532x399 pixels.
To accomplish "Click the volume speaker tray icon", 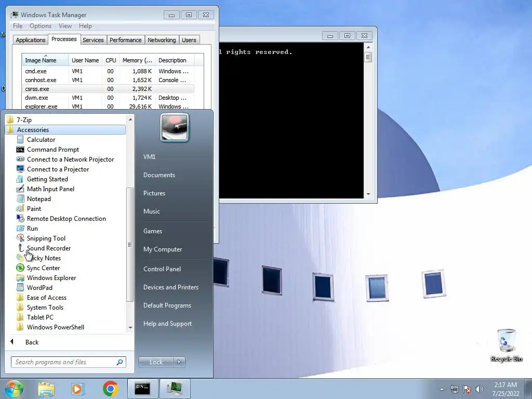I will [x=480, y=389].
